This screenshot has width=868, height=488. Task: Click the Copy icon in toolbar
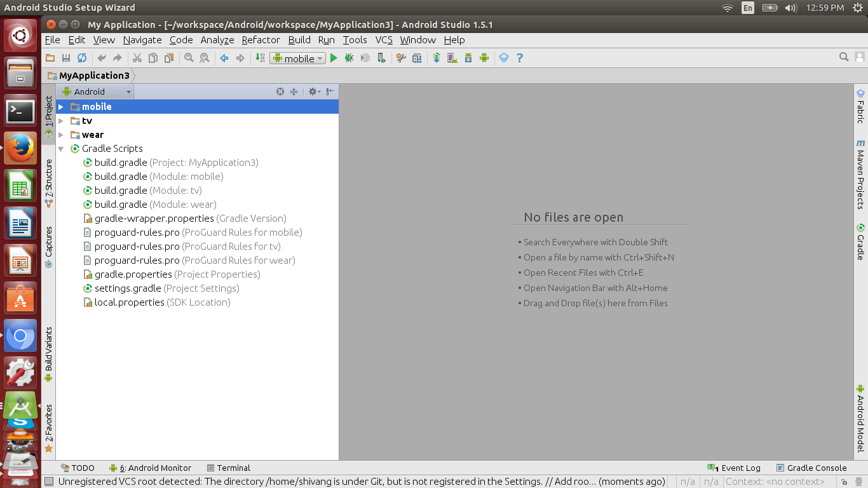153,58
